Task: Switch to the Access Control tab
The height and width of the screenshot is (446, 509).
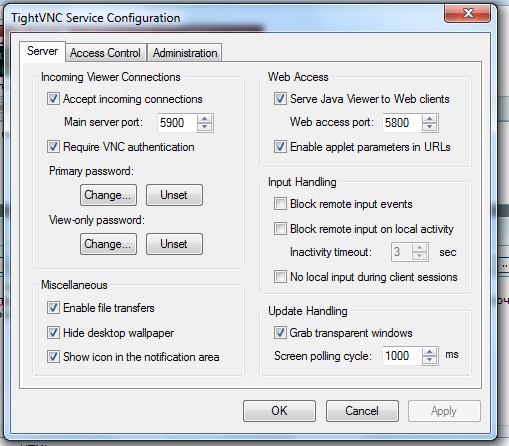Action: click(105, 53)
